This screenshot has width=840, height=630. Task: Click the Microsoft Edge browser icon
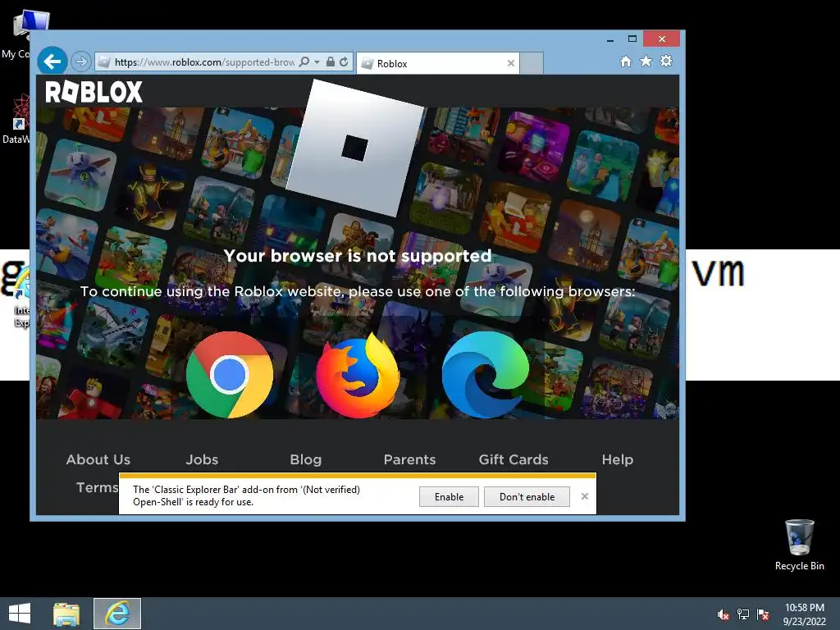coord(486,374)
